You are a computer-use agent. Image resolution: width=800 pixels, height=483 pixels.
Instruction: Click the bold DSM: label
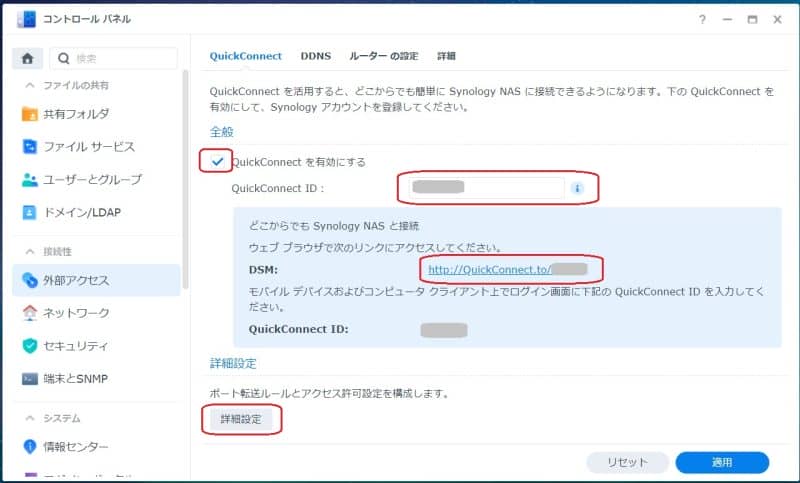(x=263, y=270)
